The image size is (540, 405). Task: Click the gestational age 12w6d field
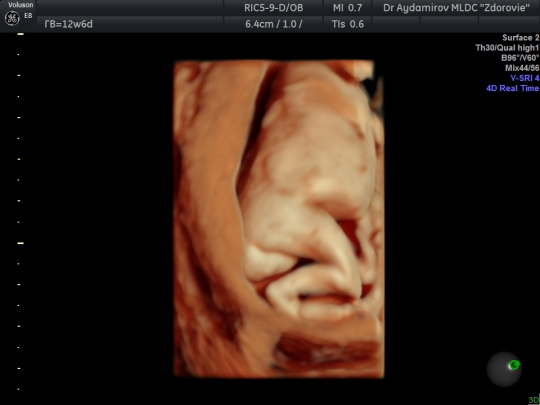click(x=68, y=24)
